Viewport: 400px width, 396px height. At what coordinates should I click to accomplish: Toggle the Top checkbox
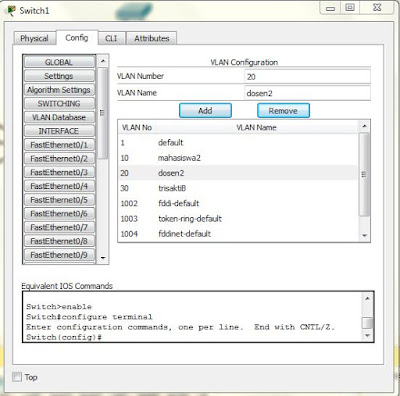coord(17,377)
